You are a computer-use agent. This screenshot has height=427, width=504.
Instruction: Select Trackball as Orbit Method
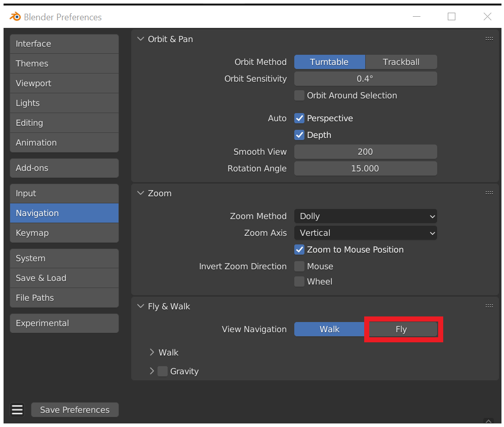[x=401, y=61]
